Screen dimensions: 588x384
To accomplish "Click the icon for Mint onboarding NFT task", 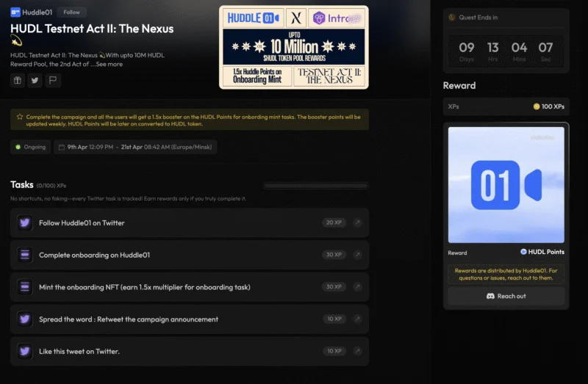I will coord(25,287).
